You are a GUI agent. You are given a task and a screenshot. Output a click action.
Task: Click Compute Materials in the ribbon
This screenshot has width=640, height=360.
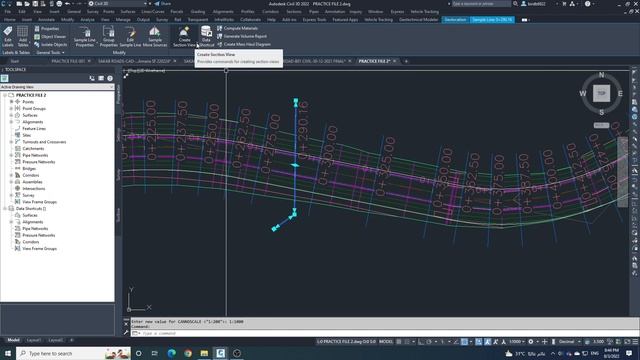237,28
